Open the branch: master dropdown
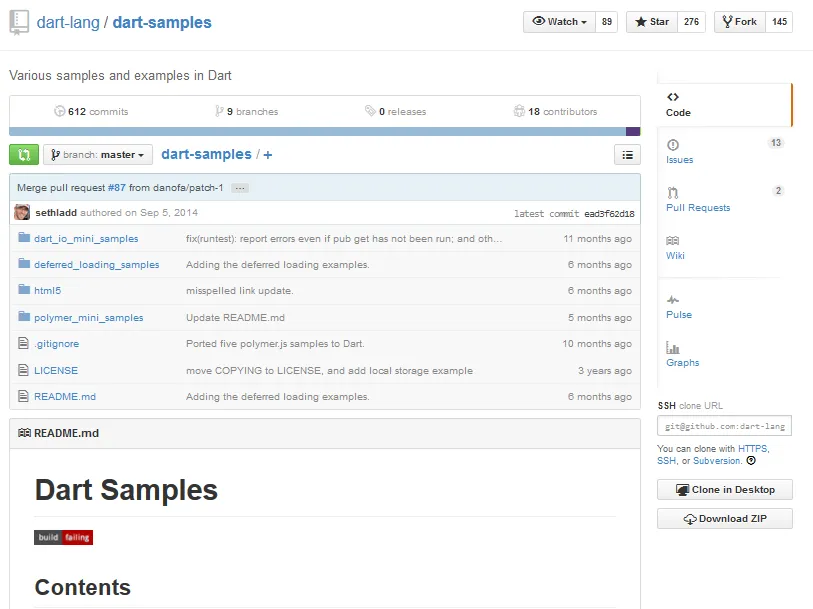813x609 pixels. point(97,155)
